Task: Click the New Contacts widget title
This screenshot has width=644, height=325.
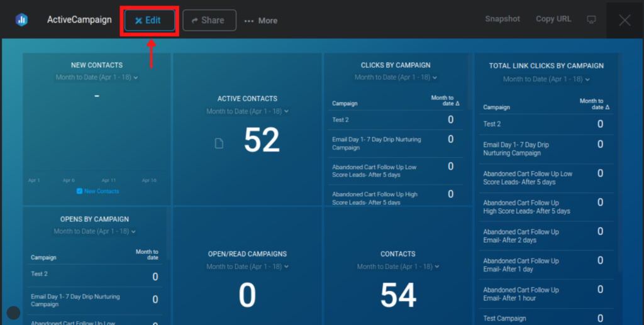Action: pos(96,65)
